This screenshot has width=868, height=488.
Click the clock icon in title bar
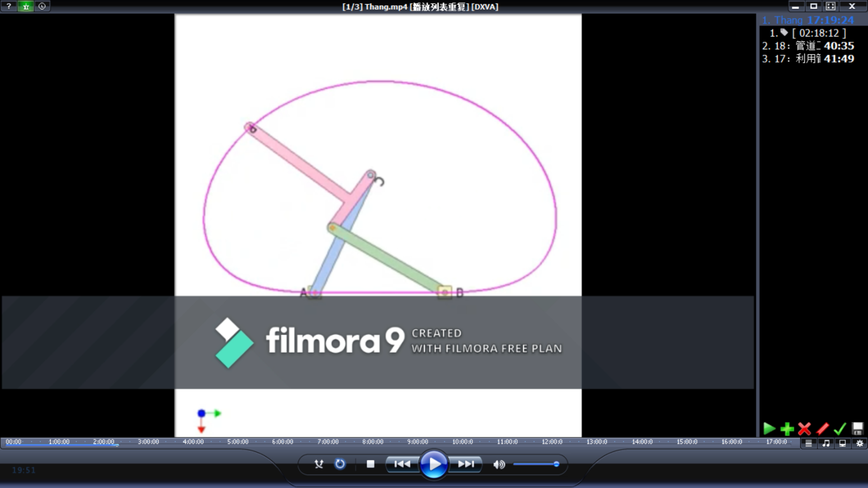point(42,6)
